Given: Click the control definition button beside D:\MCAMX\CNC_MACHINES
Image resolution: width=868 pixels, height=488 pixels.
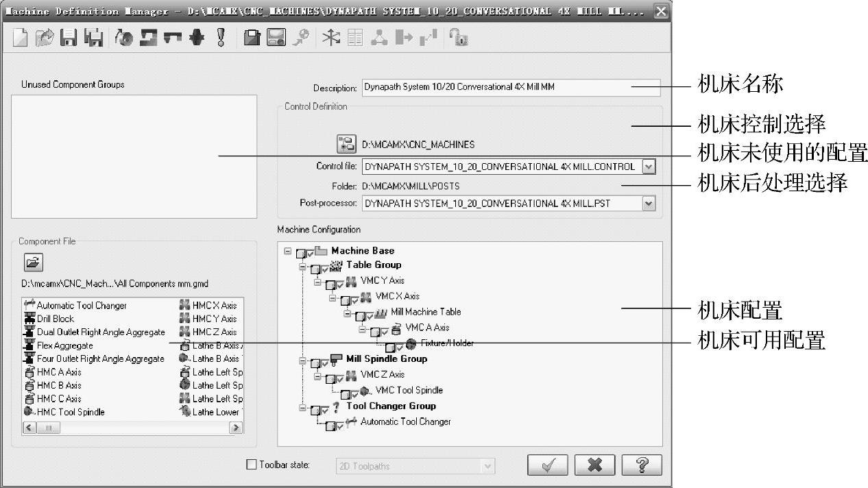Looking at the screenshot, I should pos(346,144).
